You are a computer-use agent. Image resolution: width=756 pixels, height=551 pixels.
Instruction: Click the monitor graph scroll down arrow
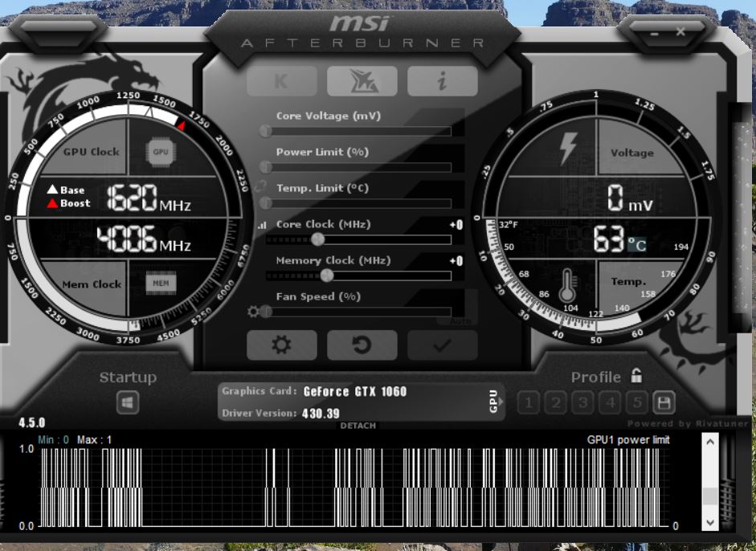coord(709,522)
